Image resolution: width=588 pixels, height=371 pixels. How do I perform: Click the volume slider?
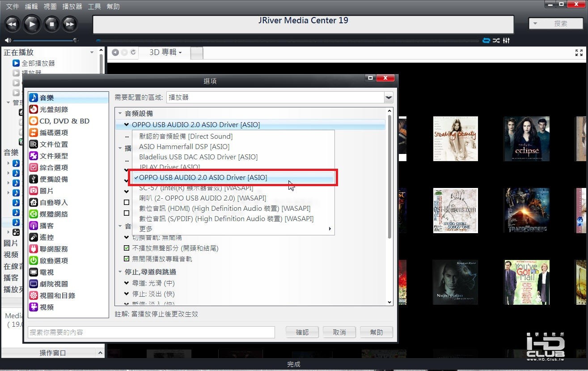(x=45, y=40)
